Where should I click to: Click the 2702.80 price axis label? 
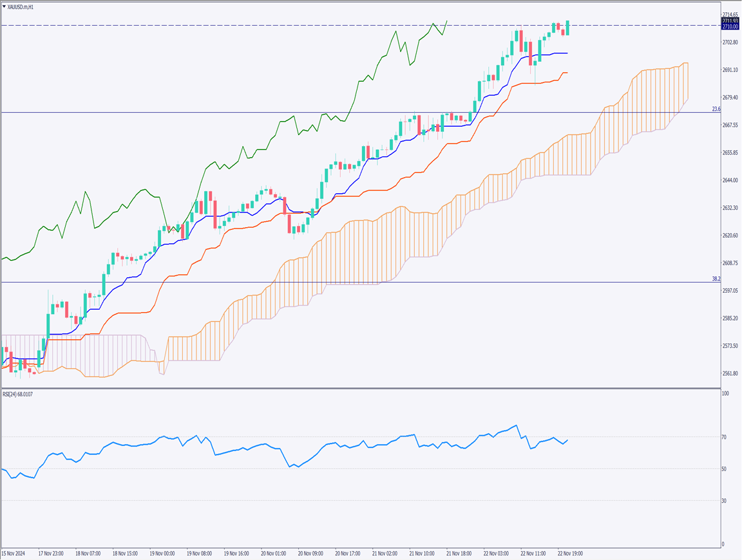pyautogui.click(x=730, y=42)
